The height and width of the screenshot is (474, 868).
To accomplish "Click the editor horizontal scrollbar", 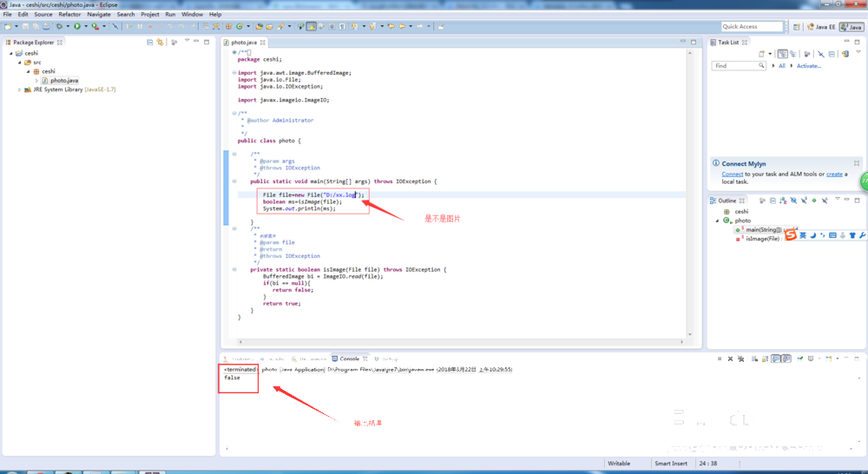I will click(461, 342).
